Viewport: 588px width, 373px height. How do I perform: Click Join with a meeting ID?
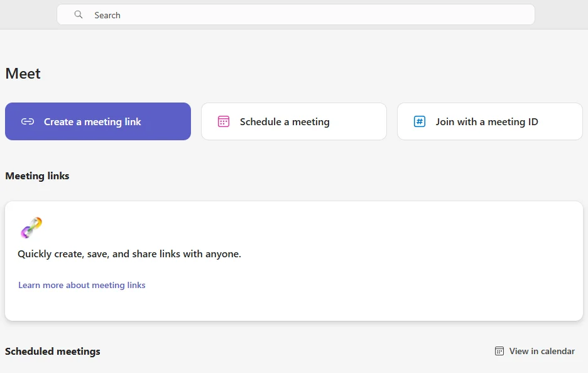[489, 121]
